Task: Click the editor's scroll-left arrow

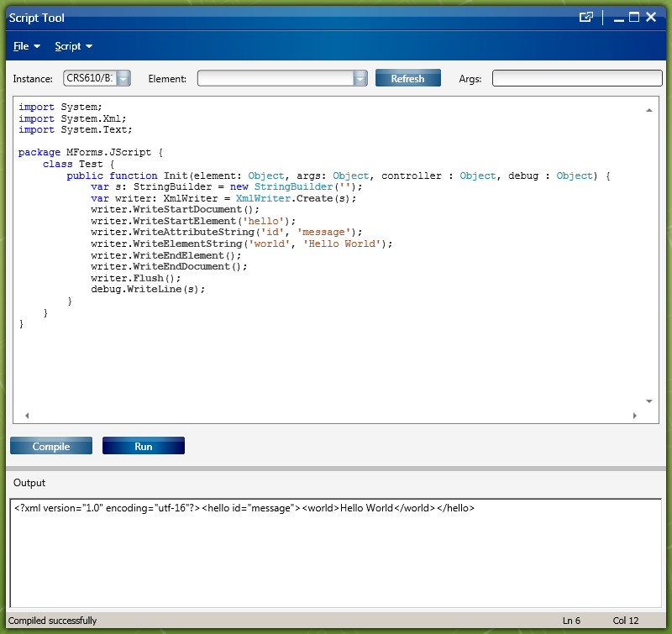Action: (26, 416)
